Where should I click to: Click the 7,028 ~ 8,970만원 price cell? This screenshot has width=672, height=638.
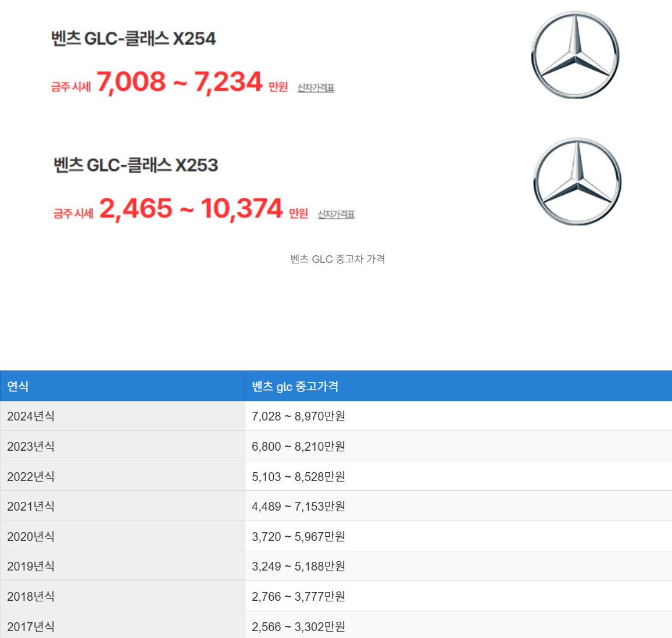459,416
